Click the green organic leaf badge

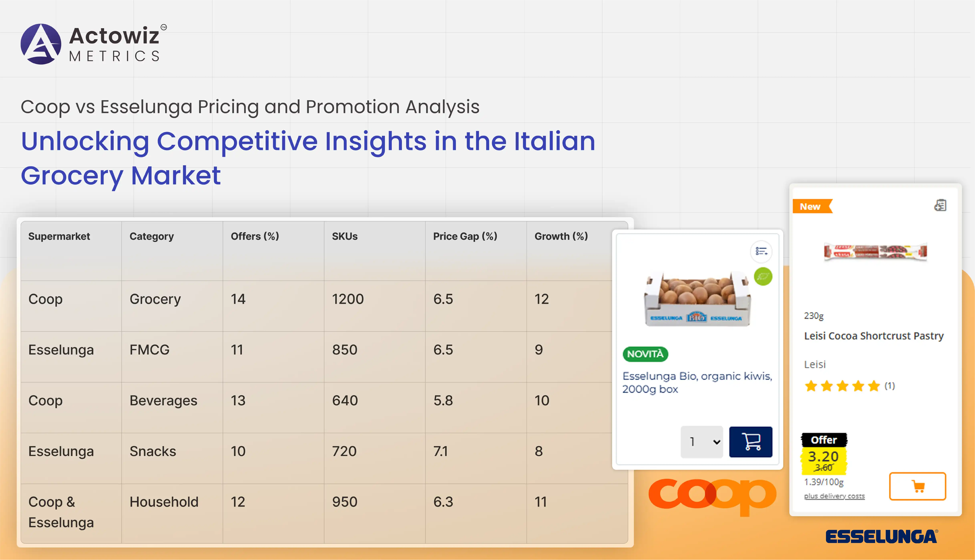point(763,277)
